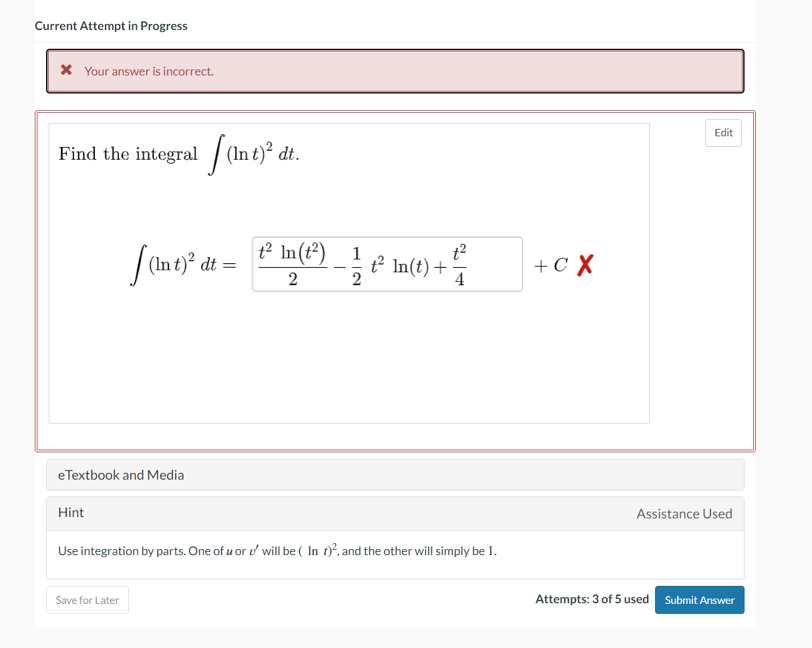Click the question prompt Find the integral
The width and height of the screenshot is (812, 648).
(128, 154)
